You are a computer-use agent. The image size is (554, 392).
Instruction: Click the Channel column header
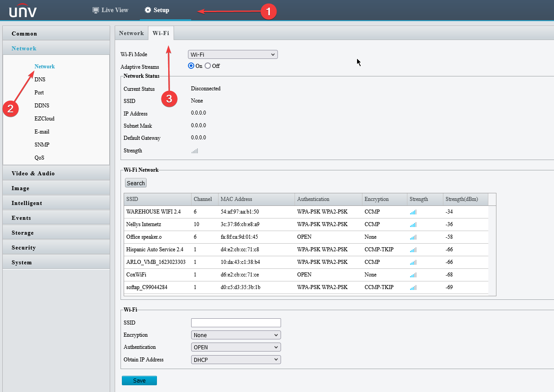coord(205,199)
